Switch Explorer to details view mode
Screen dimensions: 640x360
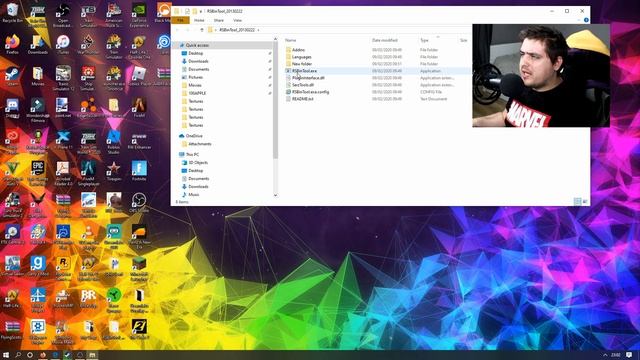click(x=577, y=202)
